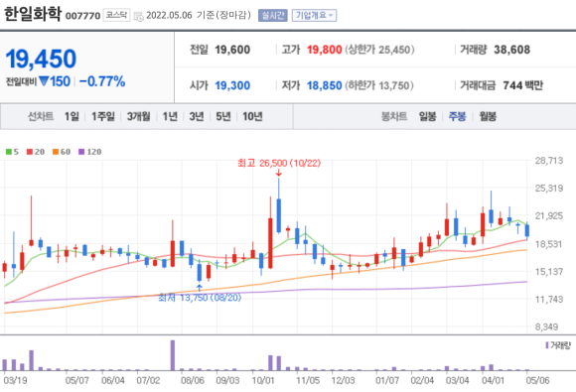Click the 한일화학 stock name heading
The height and width of the screenshot is (392, 576).
[x=33, y=14]
